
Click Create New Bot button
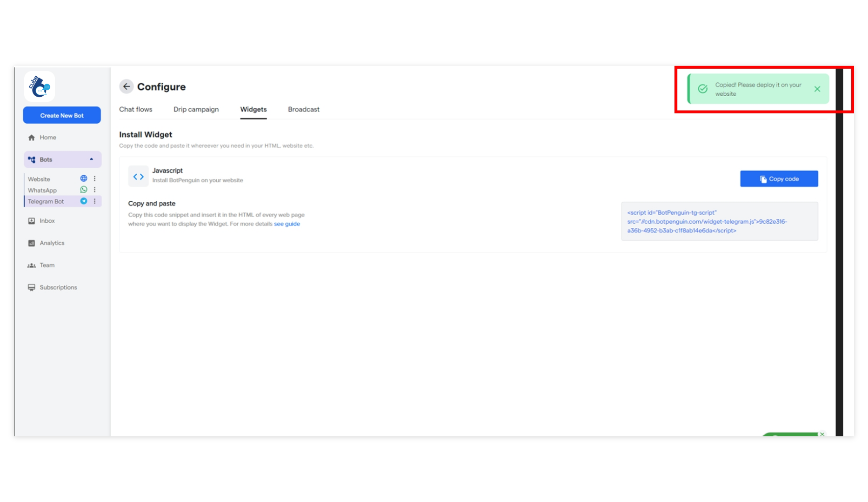point(62,115)
